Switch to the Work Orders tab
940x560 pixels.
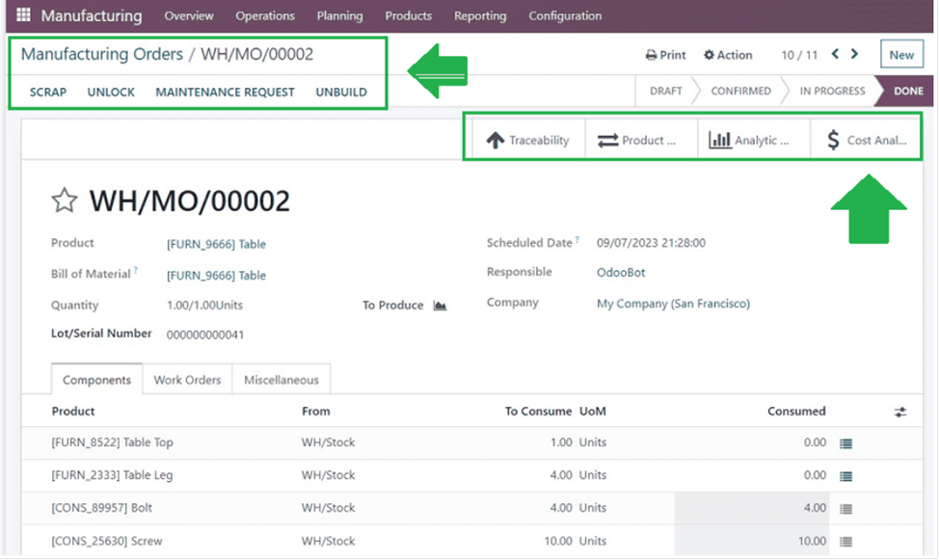pos(187,380)
